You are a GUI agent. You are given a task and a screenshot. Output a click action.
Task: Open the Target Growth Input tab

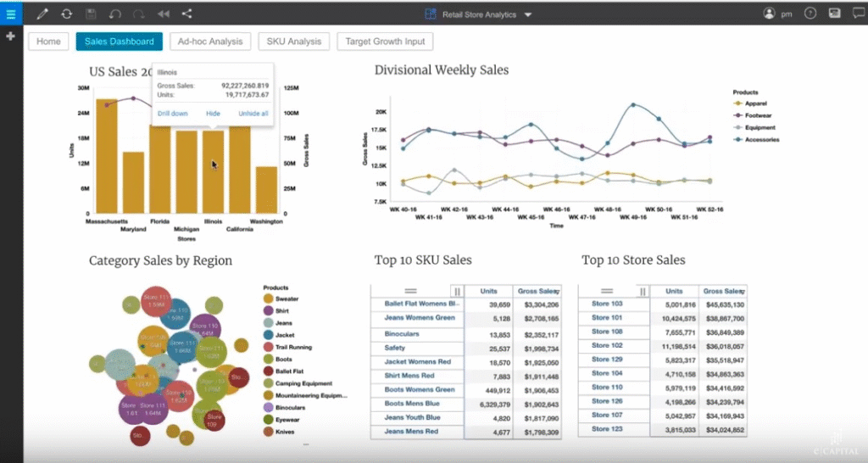coord(385,42)
